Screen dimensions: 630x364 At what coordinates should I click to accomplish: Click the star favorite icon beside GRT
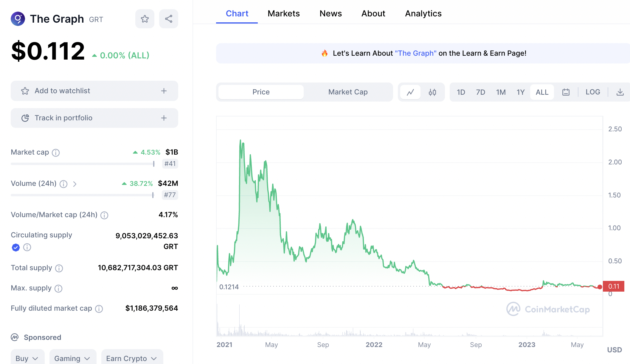point(145,19)
